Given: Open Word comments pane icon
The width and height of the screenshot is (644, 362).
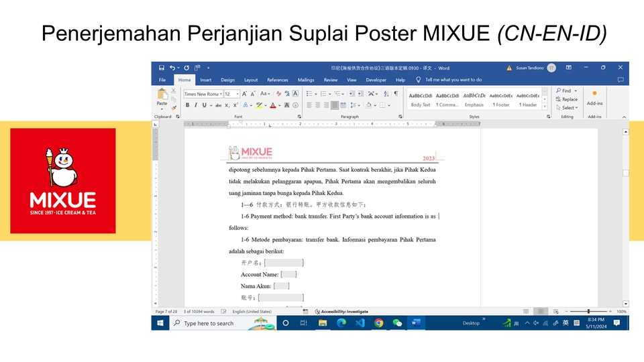Looking at the screenshot, I should coord(620,80).
